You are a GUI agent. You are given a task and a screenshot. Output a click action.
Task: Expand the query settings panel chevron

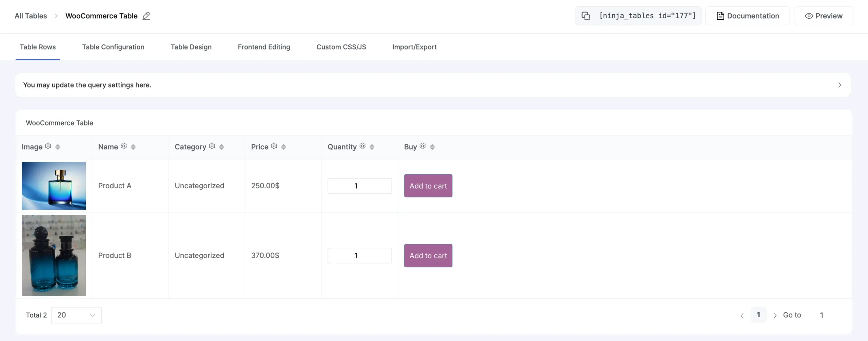pos(840,85)
